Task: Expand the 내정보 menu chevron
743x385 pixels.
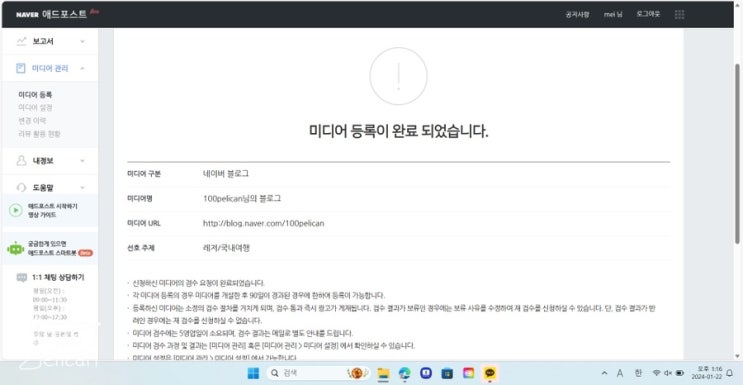Action: [82, 161]
